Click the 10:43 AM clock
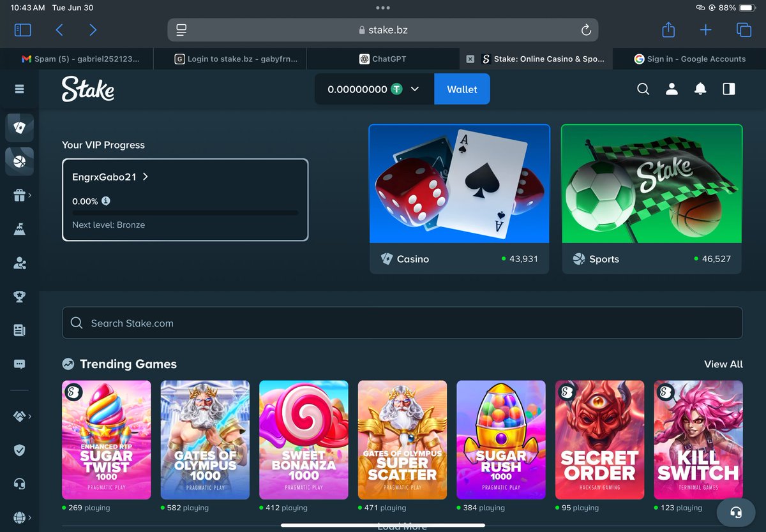 click(x=27, y=8)
